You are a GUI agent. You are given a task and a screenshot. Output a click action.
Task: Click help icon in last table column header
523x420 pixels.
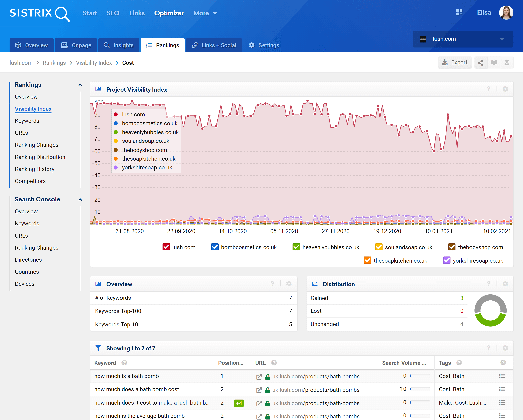503,363
